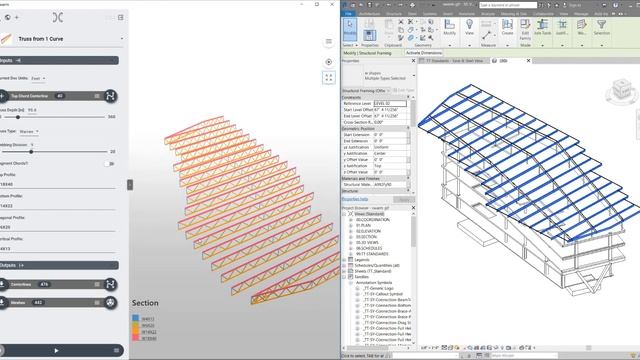Click the Activate Dimensions button
The width and height of the screenshot is (640, 360).
424,53
